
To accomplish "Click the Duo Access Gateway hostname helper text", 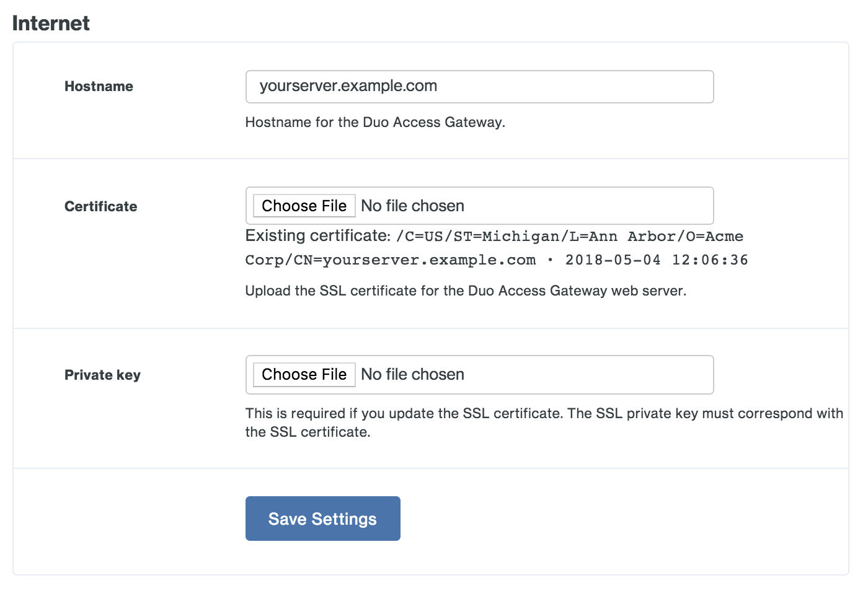I will point(374,122).
